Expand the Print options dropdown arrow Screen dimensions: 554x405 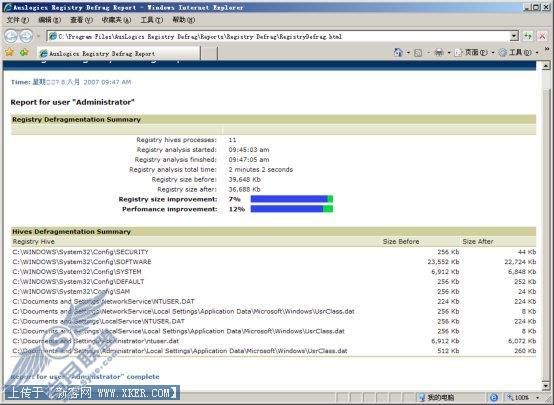[x=449, y=53]
